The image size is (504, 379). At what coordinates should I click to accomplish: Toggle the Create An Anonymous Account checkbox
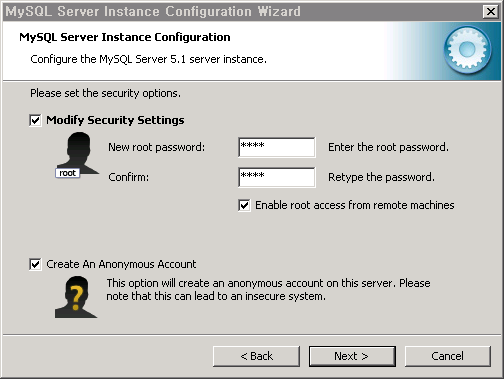pyautogui.click(x=35, y=264)
